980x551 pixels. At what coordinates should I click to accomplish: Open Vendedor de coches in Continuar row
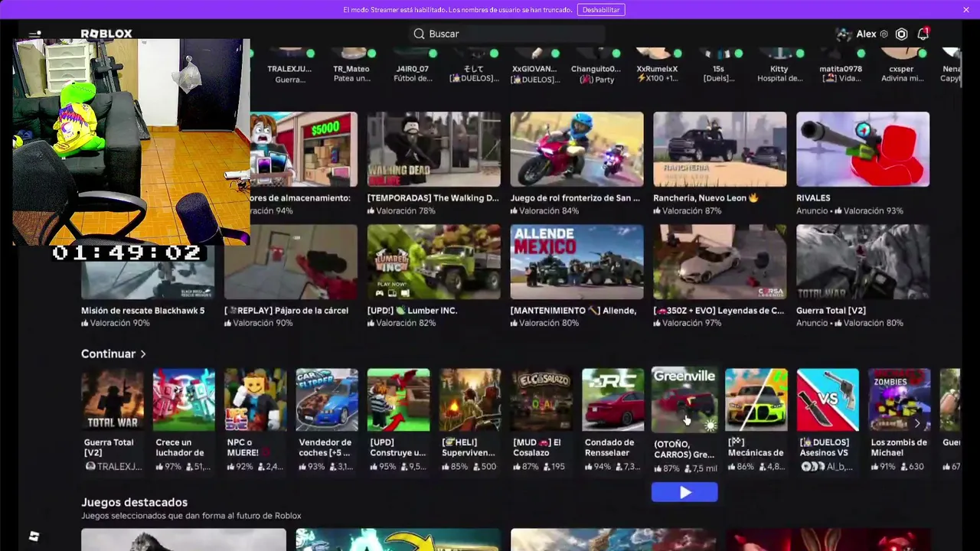click(x=327, y=400)
